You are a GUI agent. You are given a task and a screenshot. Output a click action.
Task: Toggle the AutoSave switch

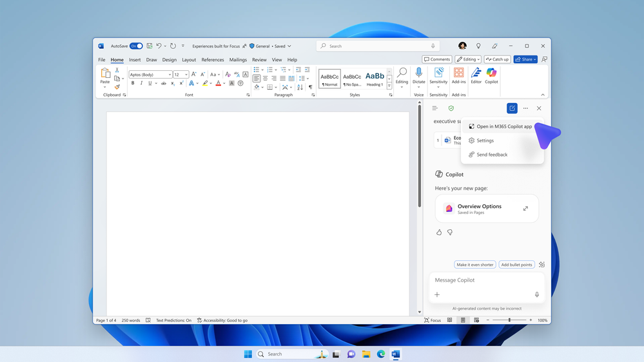(136, 46)
